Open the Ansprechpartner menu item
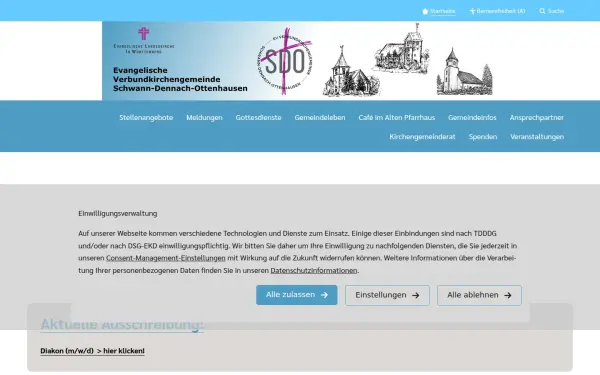 tap(536, 117)
